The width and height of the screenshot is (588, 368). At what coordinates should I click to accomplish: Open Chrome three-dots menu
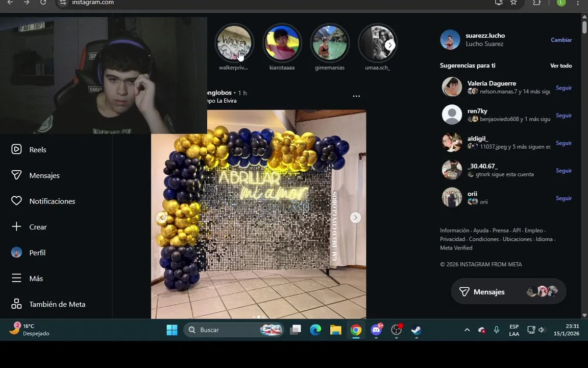[578, 3]
